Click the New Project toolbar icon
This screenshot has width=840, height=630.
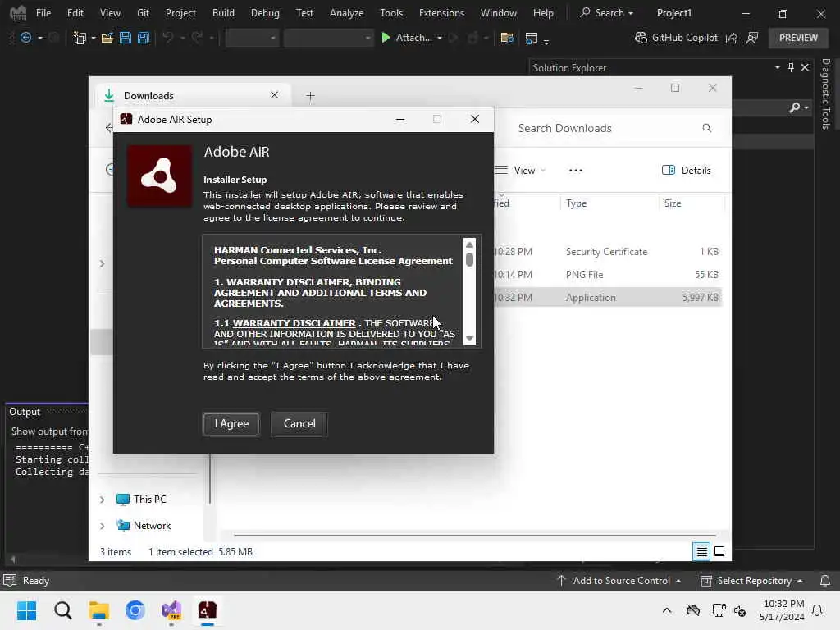(80, 38)
